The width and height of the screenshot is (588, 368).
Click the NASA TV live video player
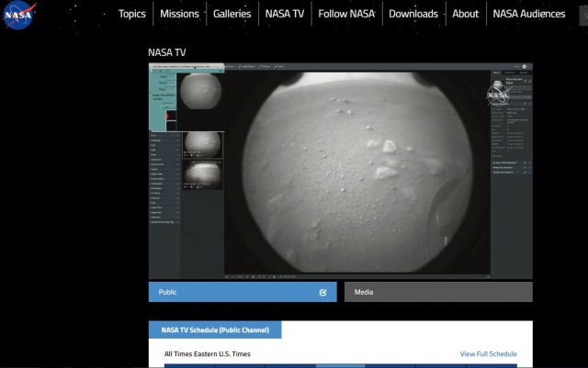pyautogui.click(x=341, y=171)
